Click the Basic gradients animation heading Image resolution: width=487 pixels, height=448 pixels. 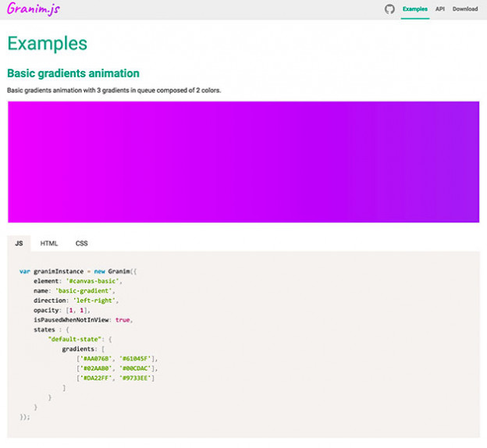tap(73, 73)
